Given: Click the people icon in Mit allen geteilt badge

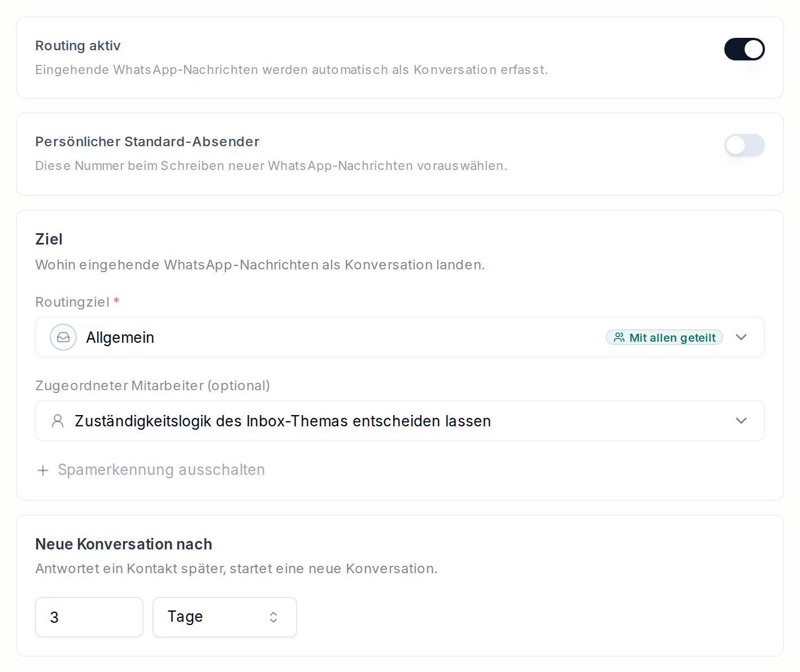Looking at the screenshot, I should 619,337.
